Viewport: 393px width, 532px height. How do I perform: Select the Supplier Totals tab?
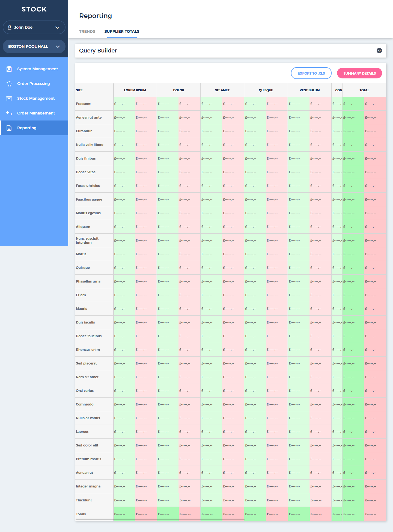click(x=122, y=31)
